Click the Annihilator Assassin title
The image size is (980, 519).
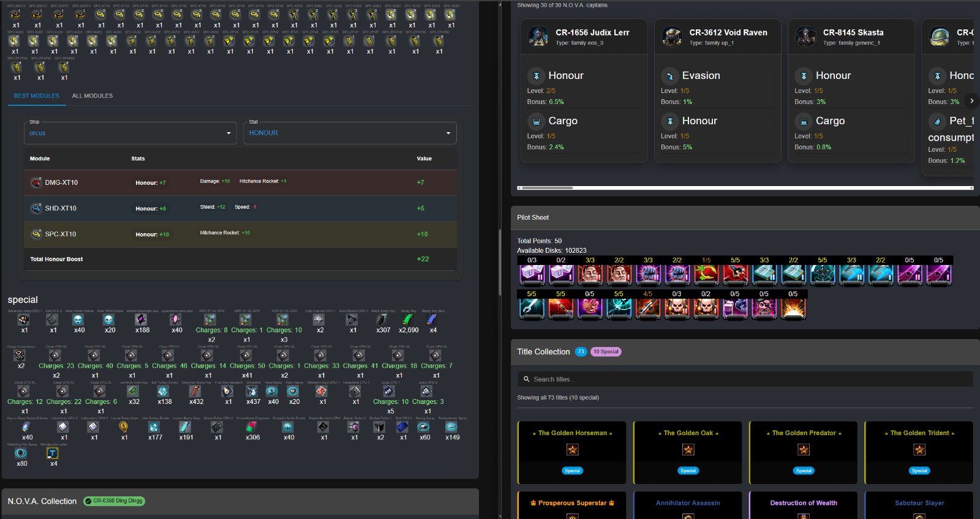tap(688, 503)
